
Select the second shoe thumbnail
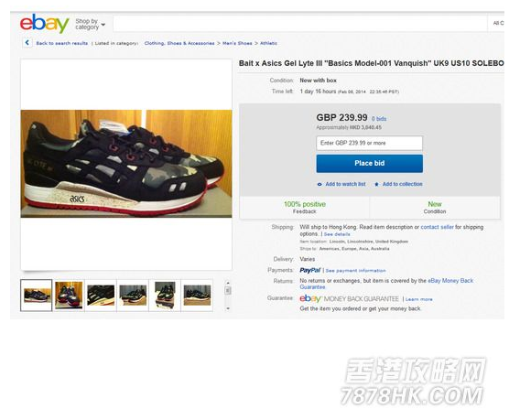pos(69,295)
